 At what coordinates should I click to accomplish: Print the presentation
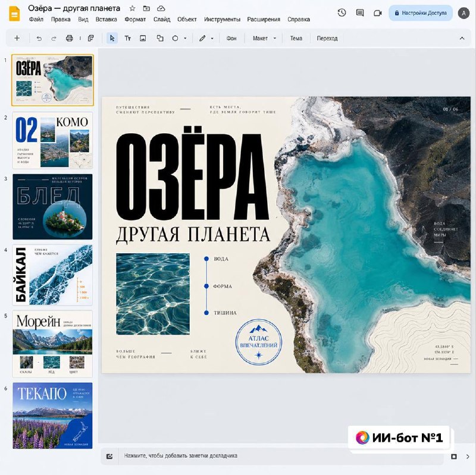click(x=69, y=38)
